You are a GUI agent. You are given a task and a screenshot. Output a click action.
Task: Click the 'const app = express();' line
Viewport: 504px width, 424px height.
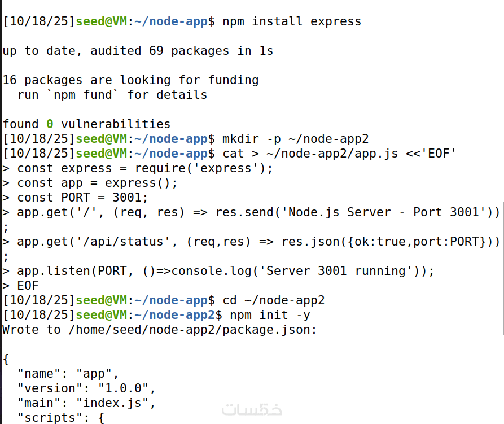pos(97,183)
